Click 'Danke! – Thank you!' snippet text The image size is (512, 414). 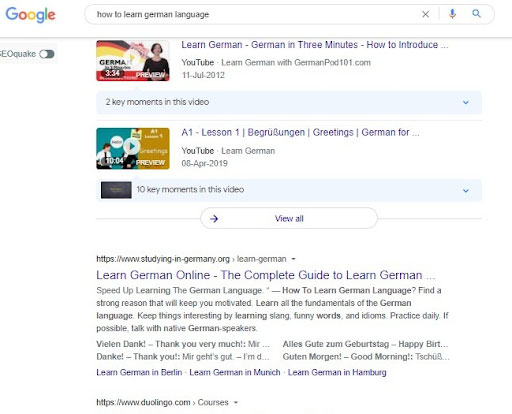coord(137,357)
